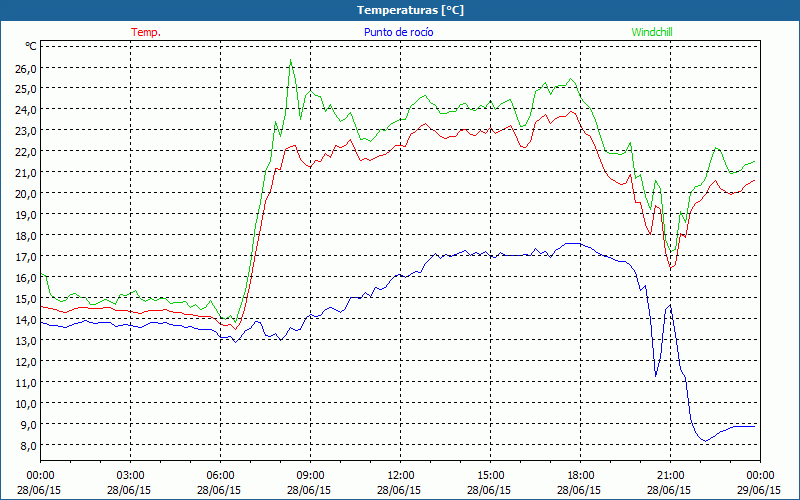Click the blue dew point minimum near 8 °C
800x500 pixels.
point(706,441)
